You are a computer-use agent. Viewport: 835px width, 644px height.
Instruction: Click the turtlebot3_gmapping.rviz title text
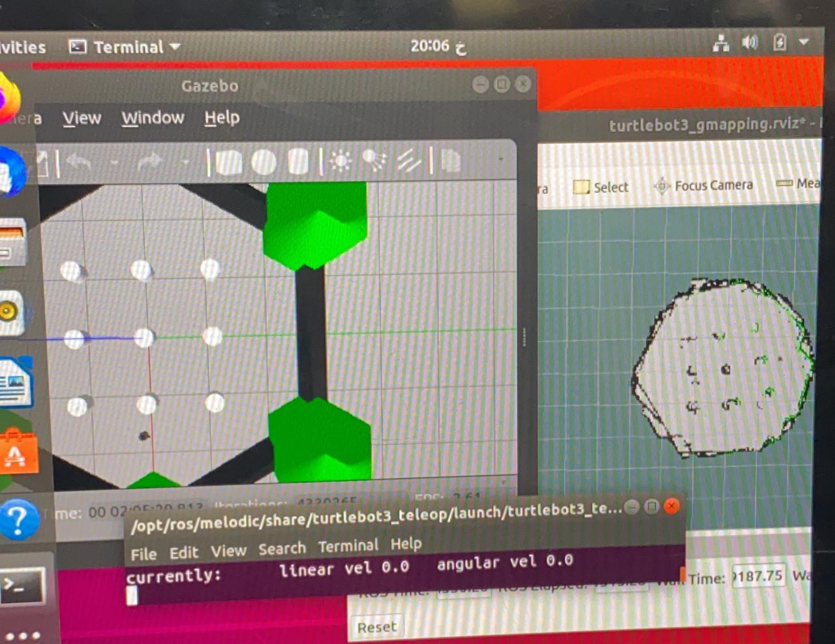[x=708, y=124]
